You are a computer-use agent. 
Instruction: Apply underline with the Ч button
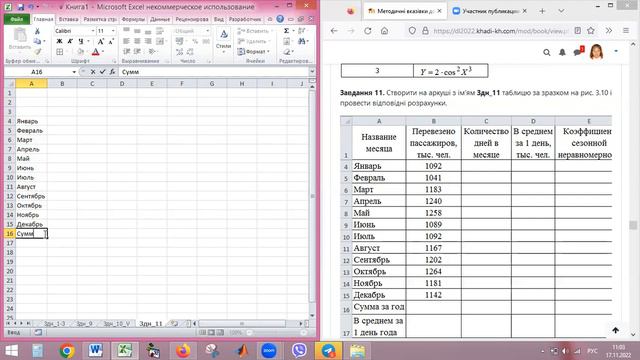pos(80,41)
